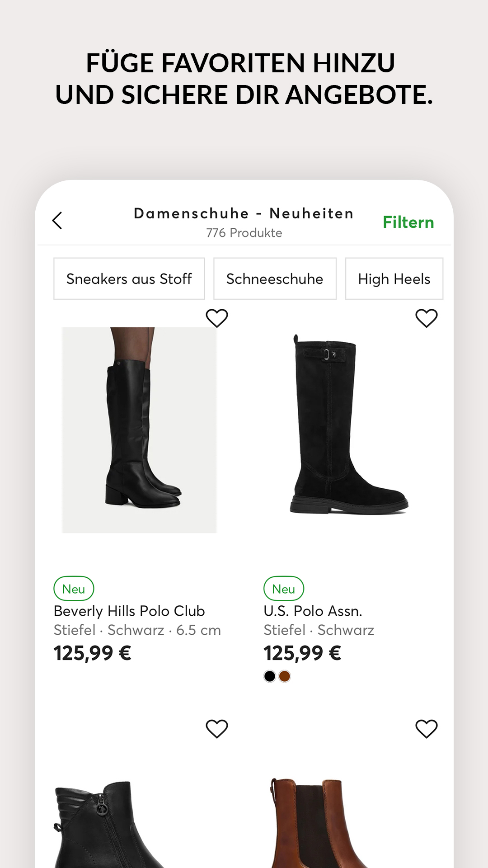
Task: Click Damenschuhe - Neuheiten header title
Action: (x=244, y=213)
